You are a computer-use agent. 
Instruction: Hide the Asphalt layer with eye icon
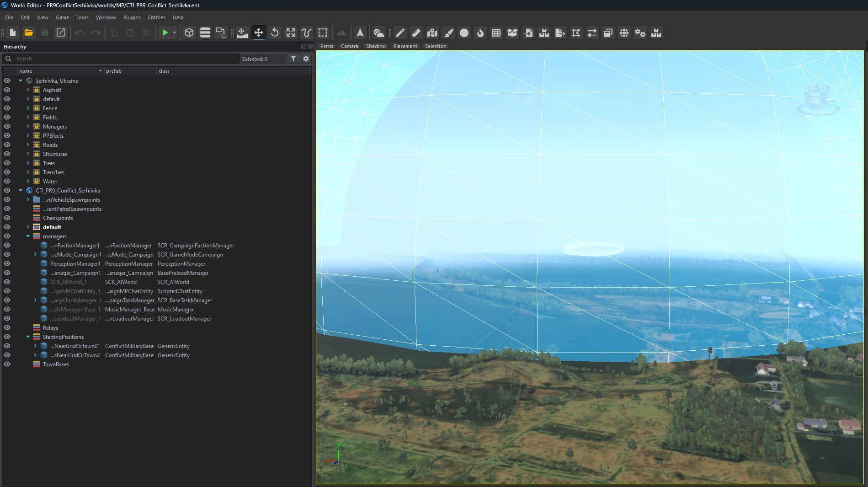click(x=7, y=90)
